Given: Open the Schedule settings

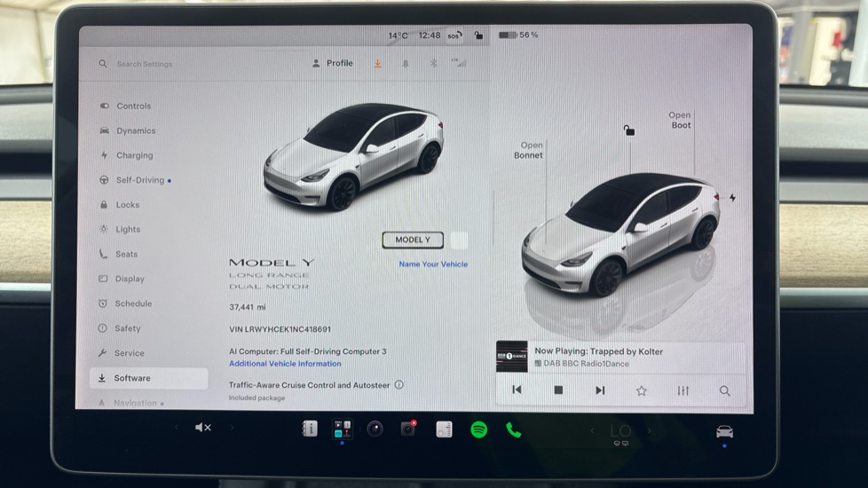Looking at the screenshot, I should (133, 303).
